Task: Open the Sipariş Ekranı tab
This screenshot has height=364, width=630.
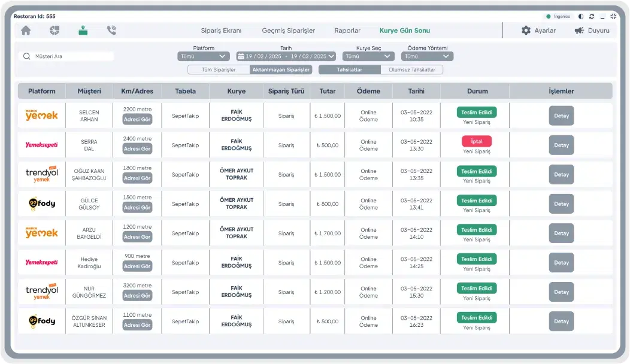Action: coord(221,31)
